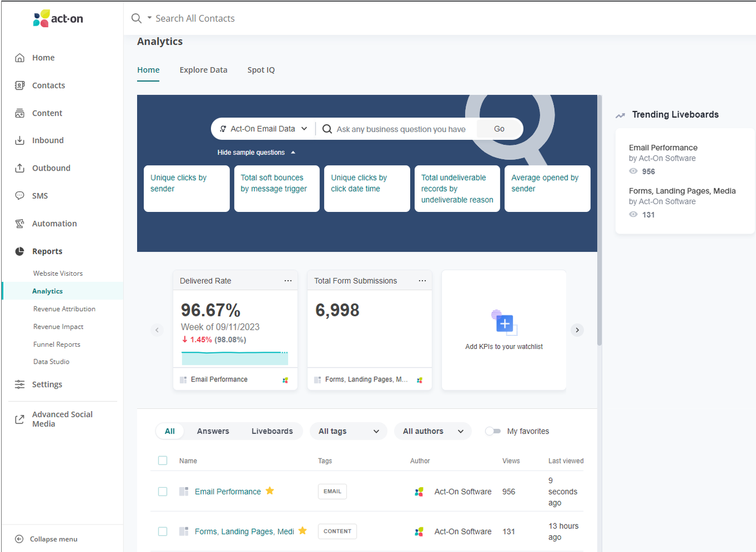This screenshot has height=552, width=756.
Task: Click the Contacts icon in sidebar
Action: pos(20,86)
